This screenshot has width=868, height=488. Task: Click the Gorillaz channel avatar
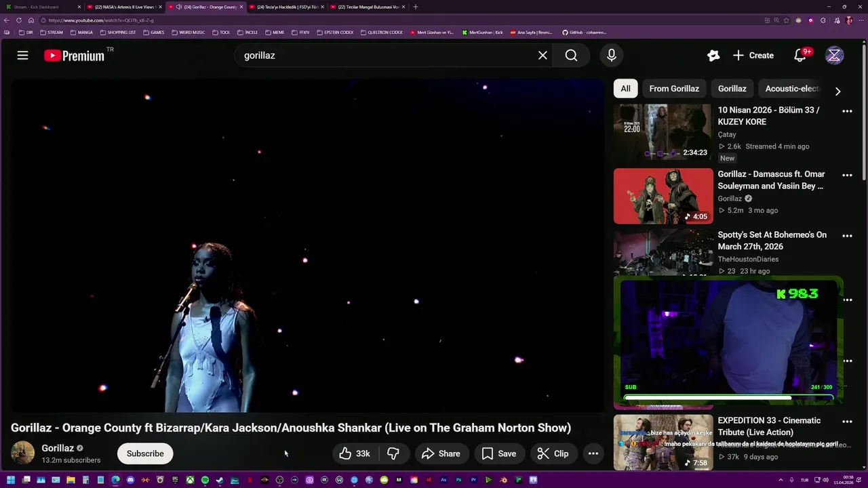[22, 453]
